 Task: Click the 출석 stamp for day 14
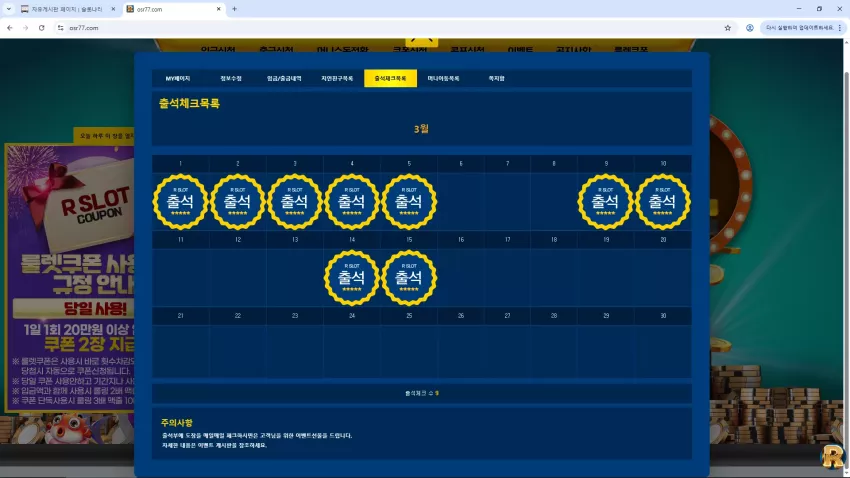pyautogui.click(x=352, y=277)
